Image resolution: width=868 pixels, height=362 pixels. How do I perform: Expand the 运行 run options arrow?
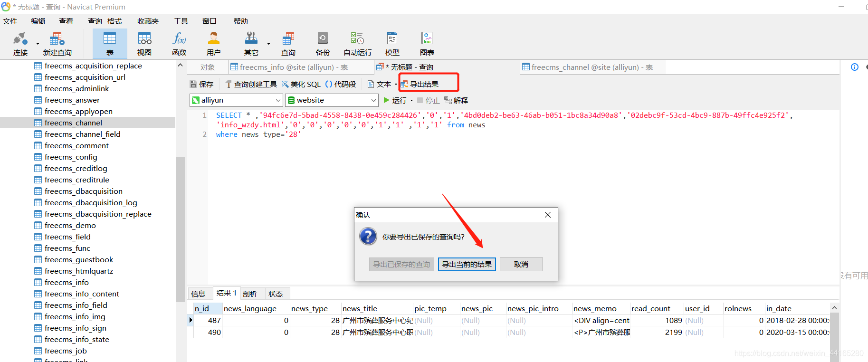tap(411, 101)
